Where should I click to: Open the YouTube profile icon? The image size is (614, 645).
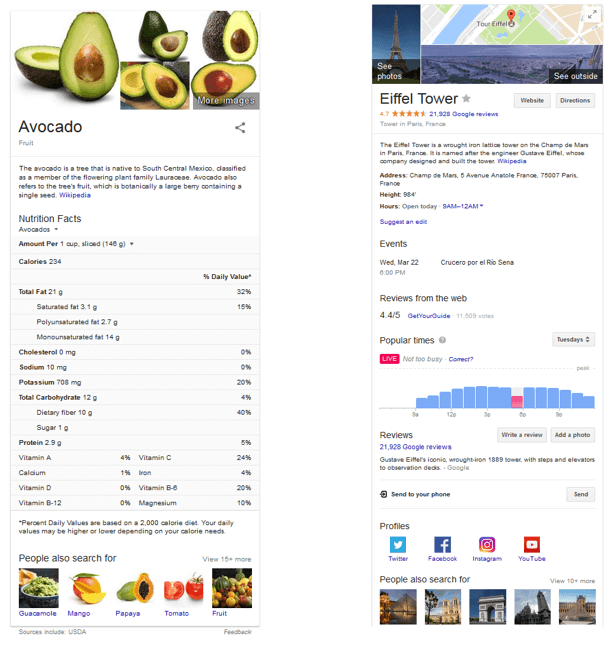(532, 545)
